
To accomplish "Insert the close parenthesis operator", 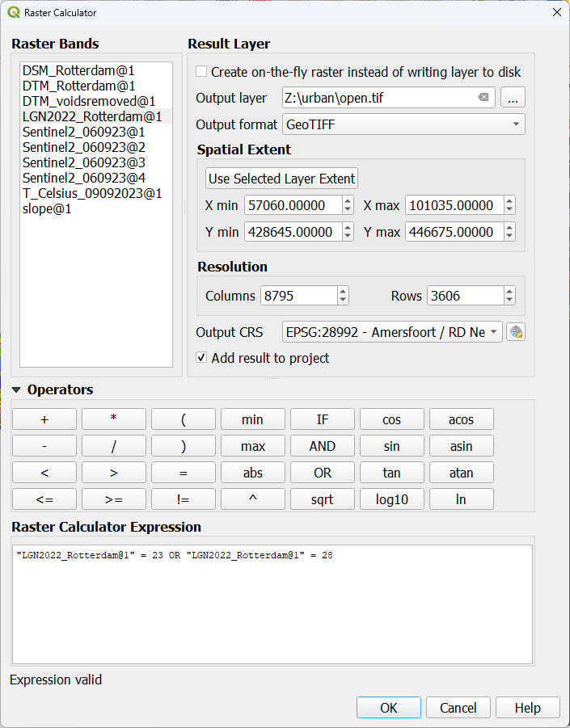I will pyautogui.click(x=184, y=446).
